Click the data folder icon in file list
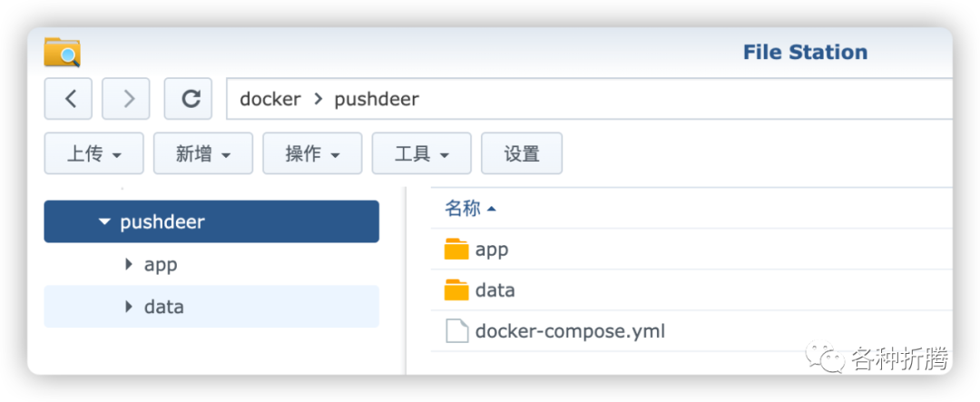The width and height of the screenshot is (980, 402). [456, 290]
